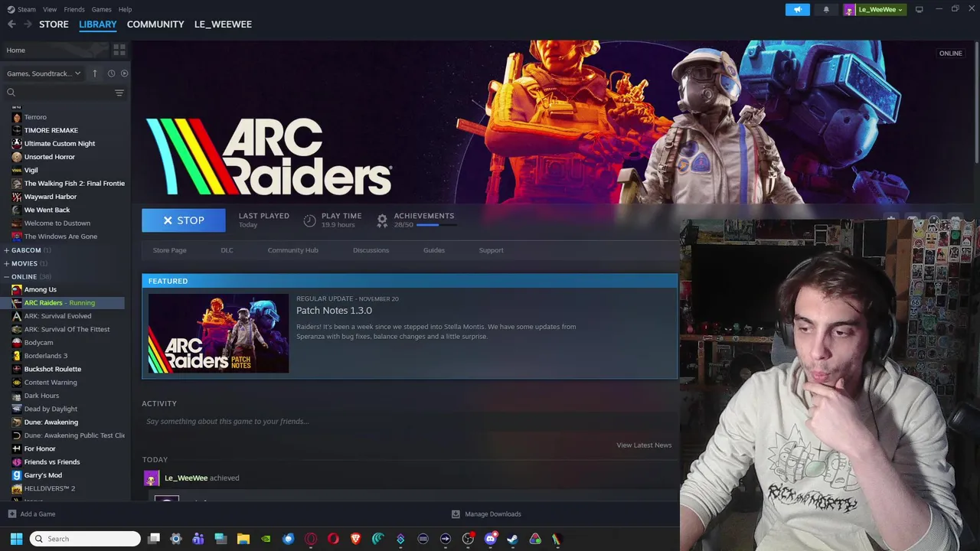Screen dimensions: 980x551
Task: Click the sort ascending arrow in library sidebar
Action: coord(95,73)
